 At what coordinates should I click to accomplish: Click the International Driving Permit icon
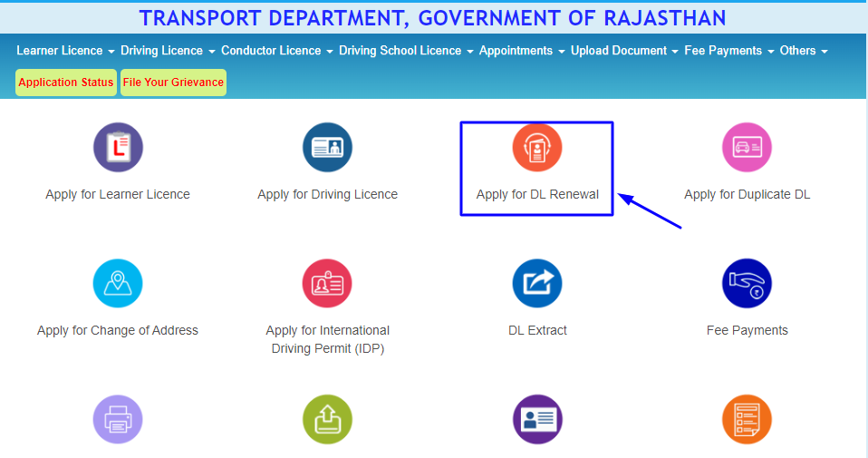[327, 284]
